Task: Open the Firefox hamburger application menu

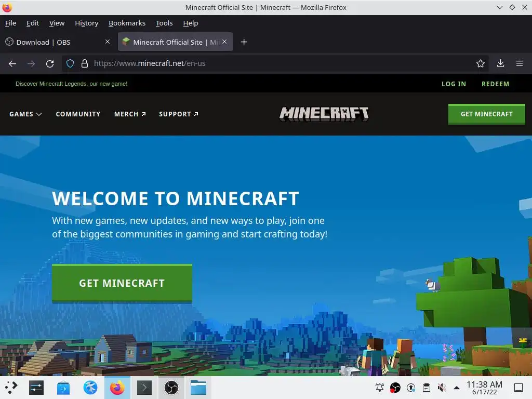Action: tap(520, 63)
